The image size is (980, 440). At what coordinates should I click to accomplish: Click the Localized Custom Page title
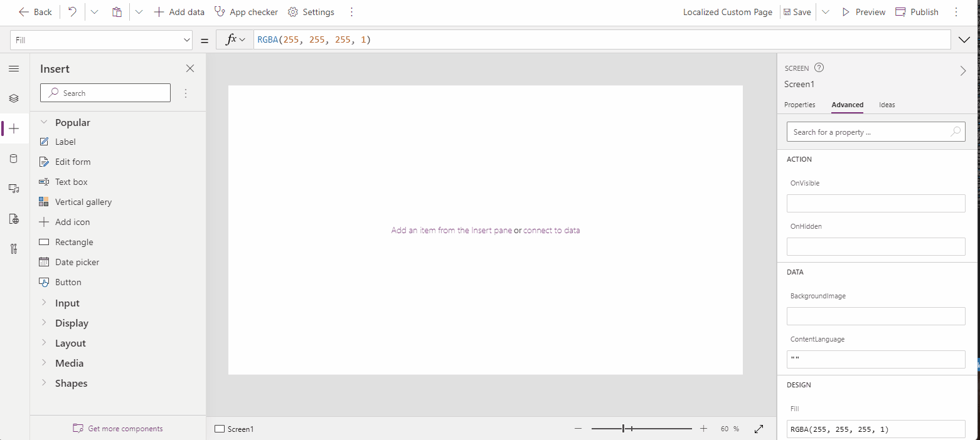click(728, 12)
